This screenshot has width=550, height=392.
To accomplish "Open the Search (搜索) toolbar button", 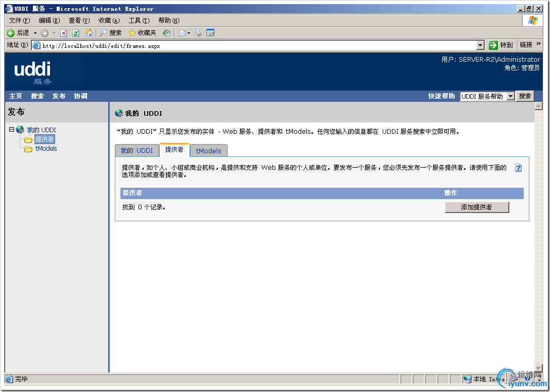I will pos(111,33).
